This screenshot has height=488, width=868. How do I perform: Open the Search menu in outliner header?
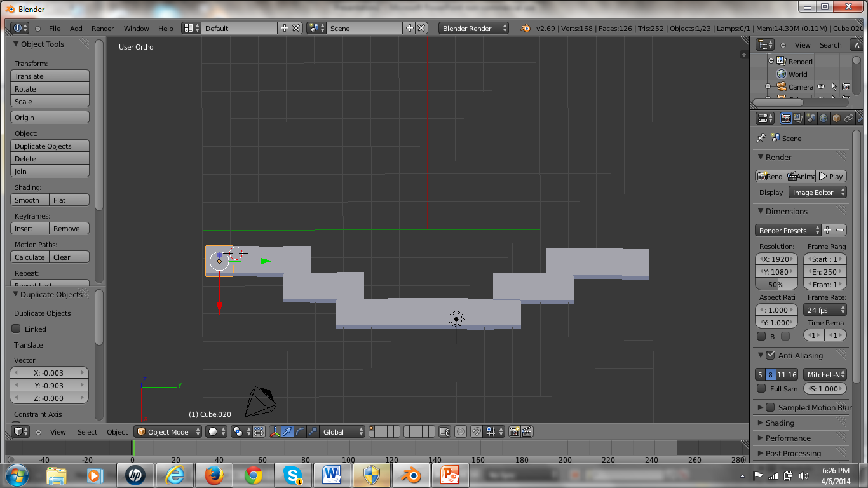[x=831, y=44]
